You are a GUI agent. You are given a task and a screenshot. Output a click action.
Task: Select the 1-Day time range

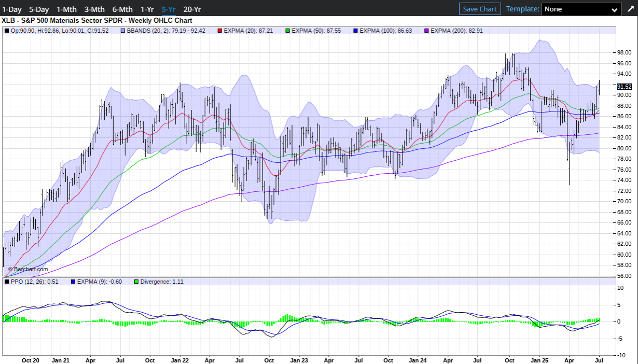pos(12,9)
